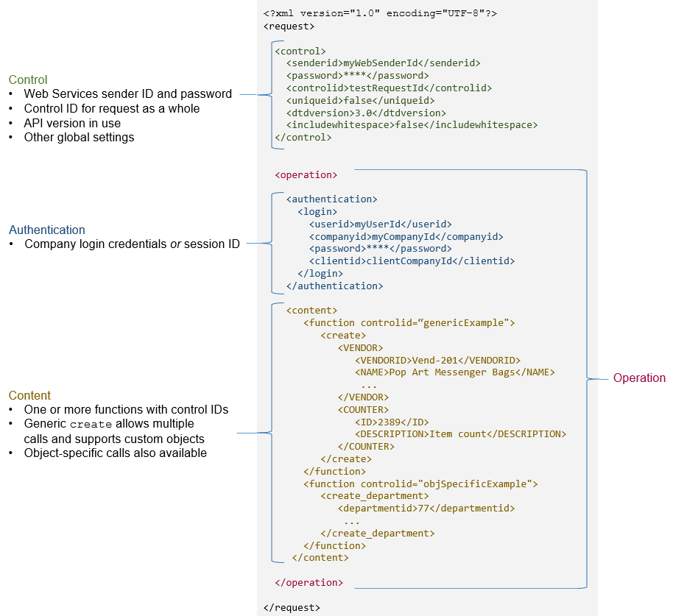
Task: Click the senderid line with myWebSenderId
Action: [x=383, y=63]
